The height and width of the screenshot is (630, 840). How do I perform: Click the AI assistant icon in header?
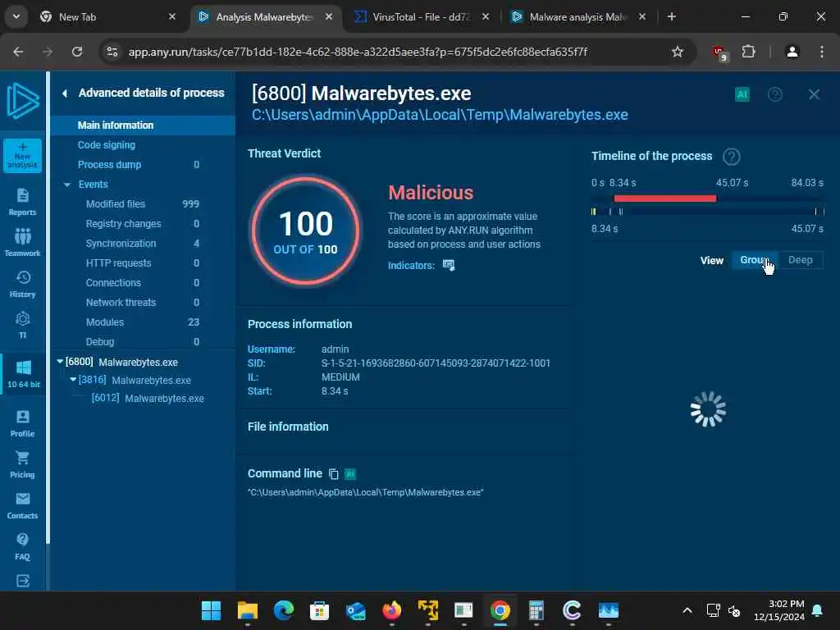(742, 95)
